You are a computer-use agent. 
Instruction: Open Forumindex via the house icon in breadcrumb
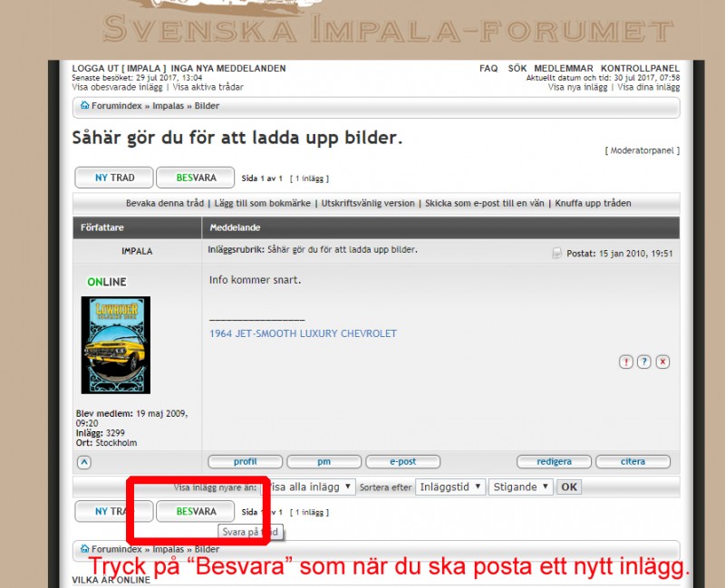click(x=84, y=106)
